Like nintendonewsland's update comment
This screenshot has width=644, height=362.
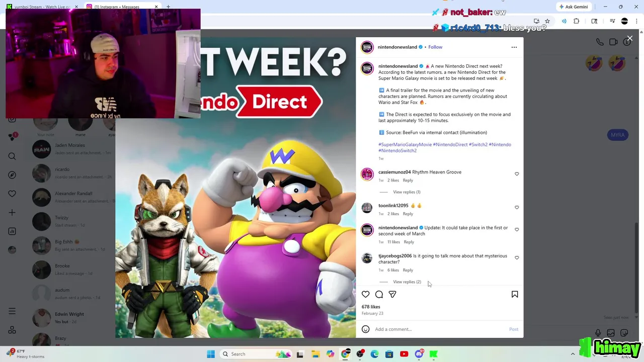[x=517, y=229]
